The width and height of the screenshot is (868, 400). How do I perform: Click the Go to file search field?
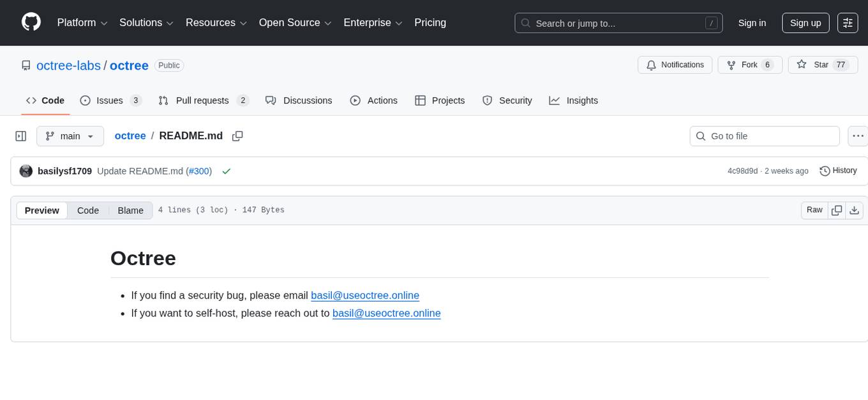coord(765,136)
